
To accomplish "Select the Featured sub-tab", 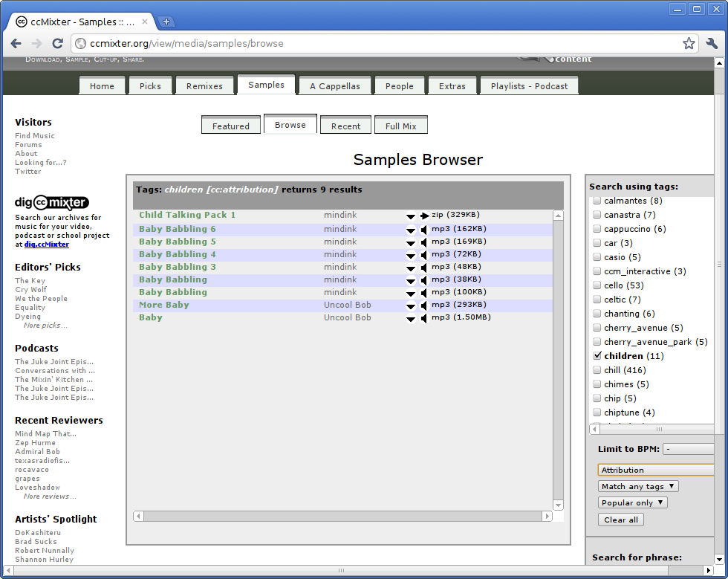I will tap(231, 126).
